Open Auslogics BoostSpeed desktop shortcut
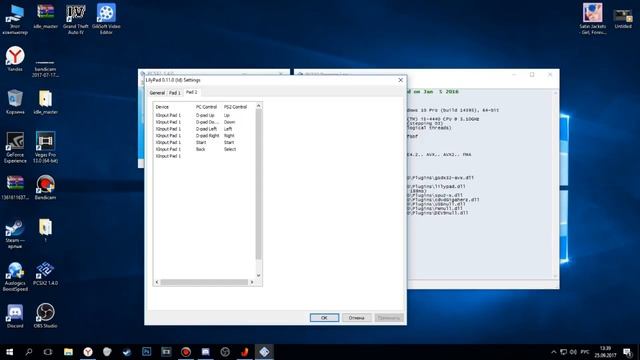 [15, 277]
